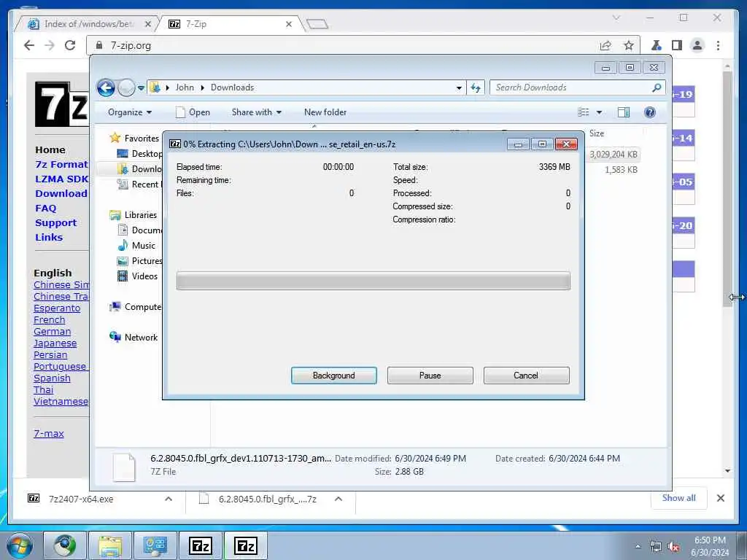Click Downloads in Explorer address path
The image size is (747, 560).
(x=232, y=87)
